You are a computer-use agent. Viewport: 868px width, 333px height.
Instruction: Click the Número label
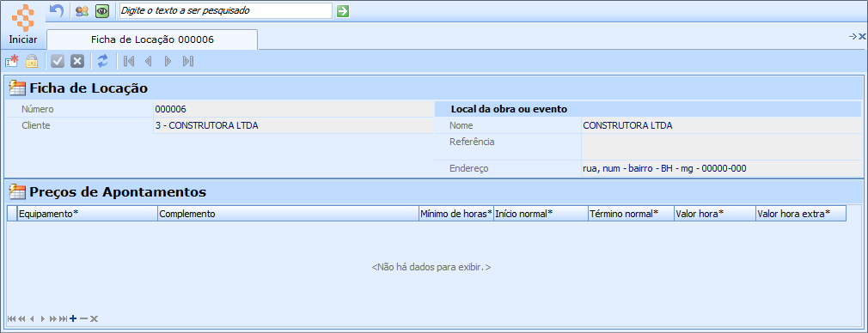click(x=38, y=109)
